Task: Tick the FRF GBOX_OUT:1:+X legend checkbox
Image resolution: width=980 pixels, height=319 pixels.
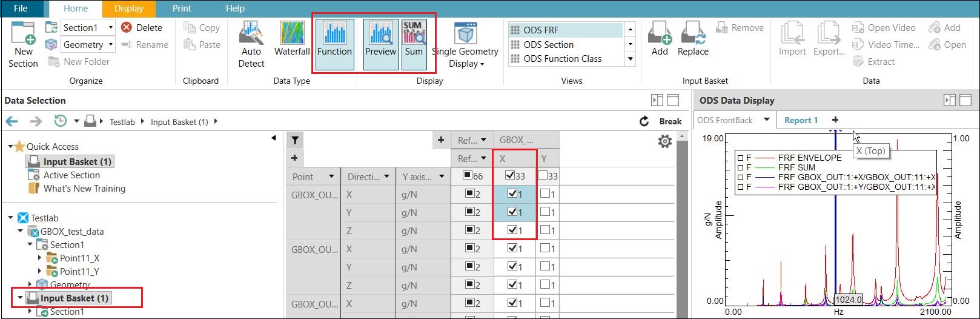Action: 740,177
